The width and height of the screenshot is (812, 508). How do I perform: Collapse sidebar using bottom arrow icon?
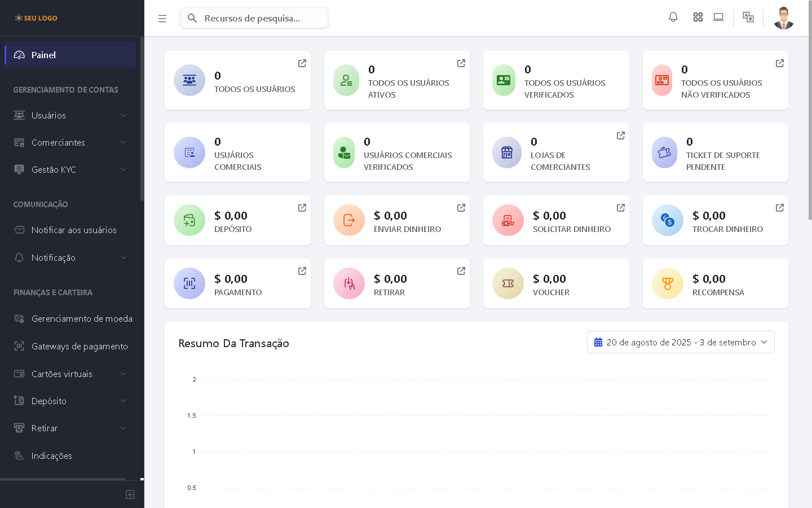point(130,494)
